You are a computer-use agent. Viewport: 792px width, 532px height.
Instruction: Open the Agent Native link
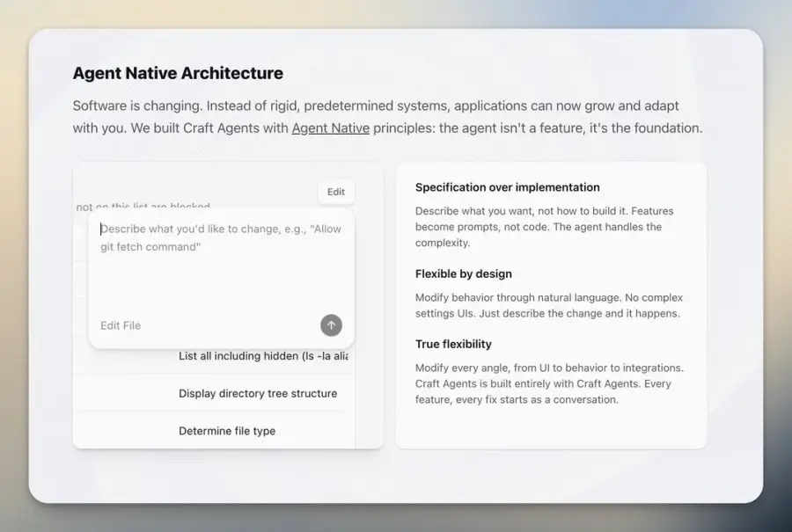[x=330, y=128]
